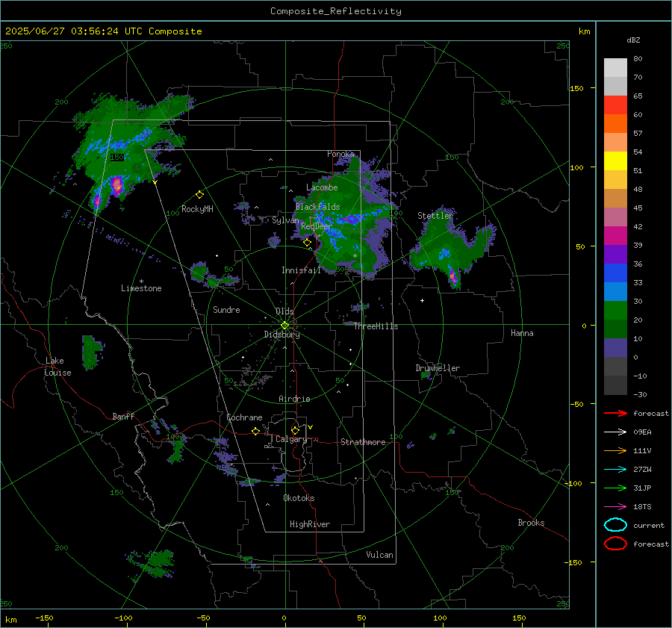Pick the blue 33–36 dBZ swatch
This screenshot has height=628, width=672.
(x=615, y=273)
